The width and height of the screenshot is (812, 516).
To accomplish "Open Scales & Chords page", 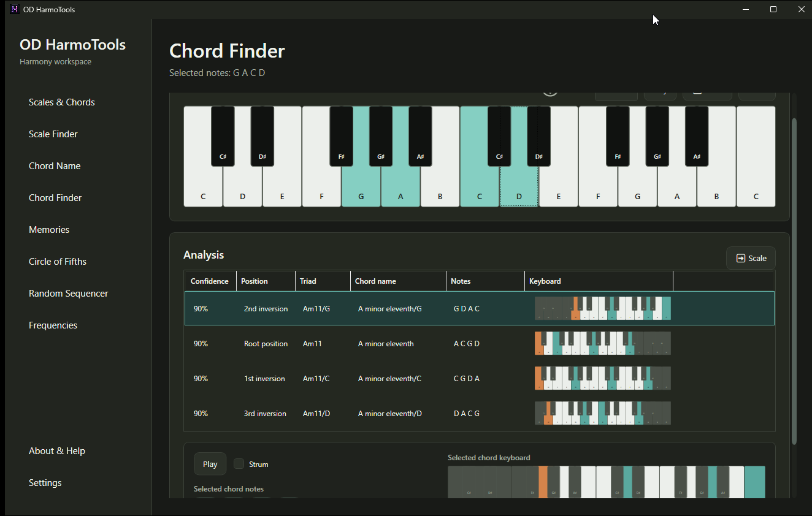I will pos(62,102).
